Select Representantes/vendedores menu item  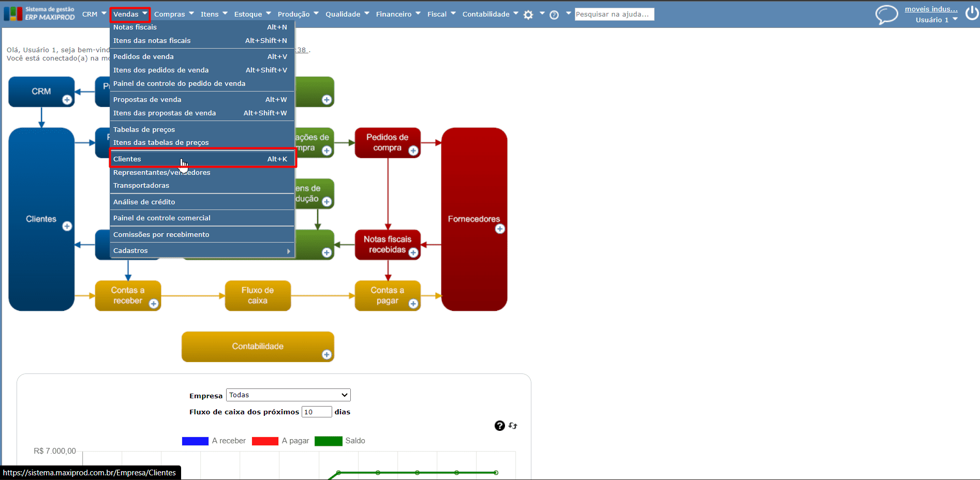202,172
